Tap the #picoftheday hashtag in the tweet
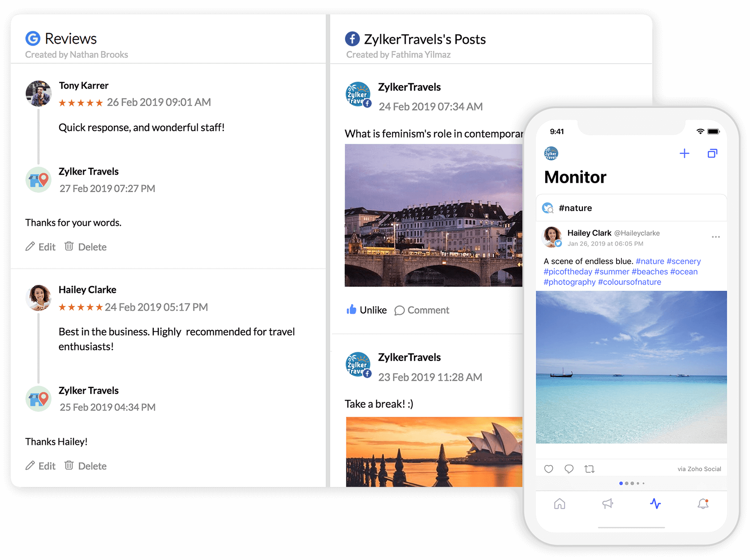Screen dimensions: 750x560 (568, 271)
